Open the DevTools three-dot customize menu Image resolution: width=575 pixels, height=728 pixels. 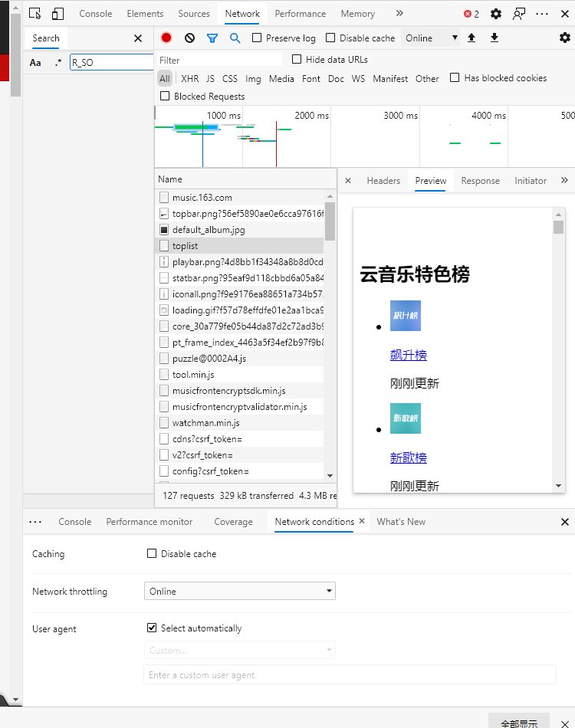pyautogui.click(x=541, y=14)
